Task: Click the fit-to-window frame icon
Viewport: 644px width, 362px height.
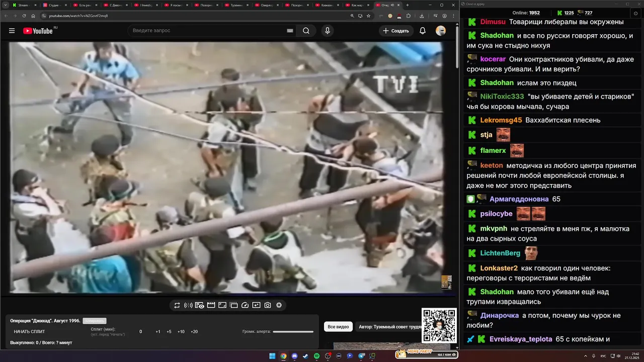Action: 222,305
